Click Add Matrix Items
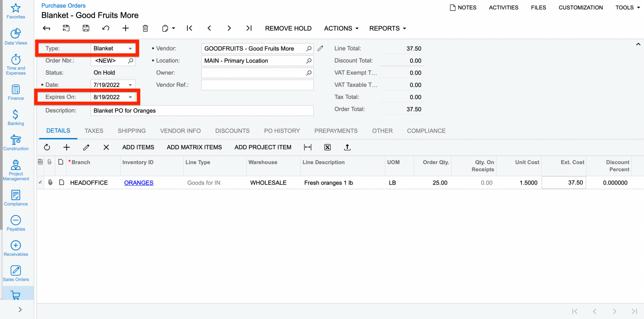Viewport: 644px width, 319px height. (194, 147)
